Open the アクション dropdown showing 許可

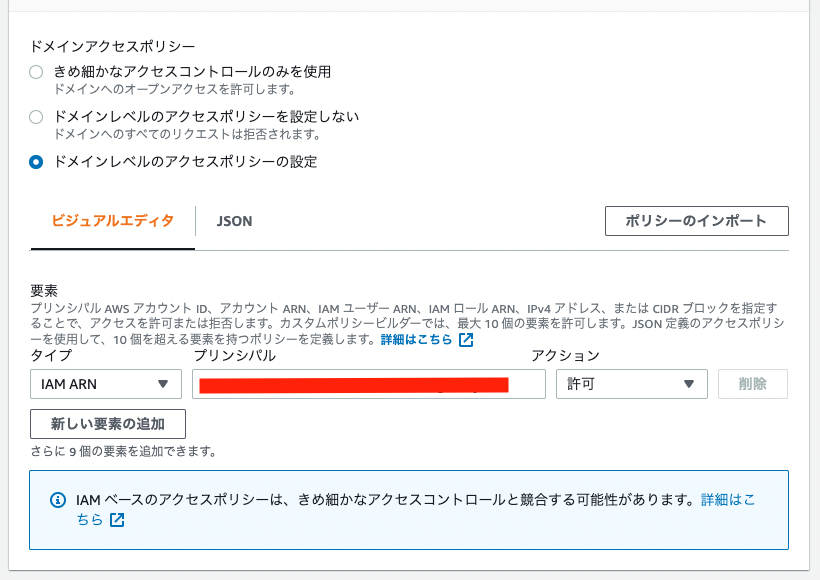point(632,384)
